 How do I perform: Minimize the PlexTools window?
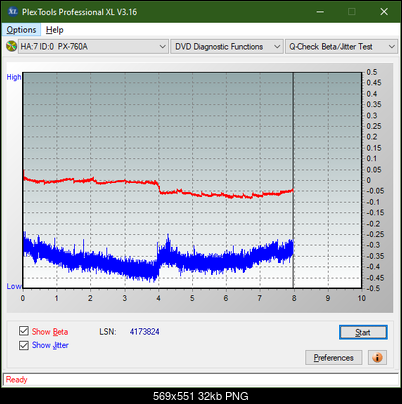(x=320, y=12)
